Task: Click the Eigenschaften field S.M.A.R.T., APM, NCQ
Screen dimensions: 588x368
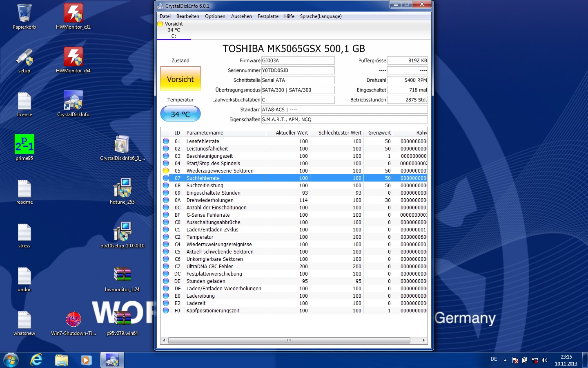Action: coord(344,119)
